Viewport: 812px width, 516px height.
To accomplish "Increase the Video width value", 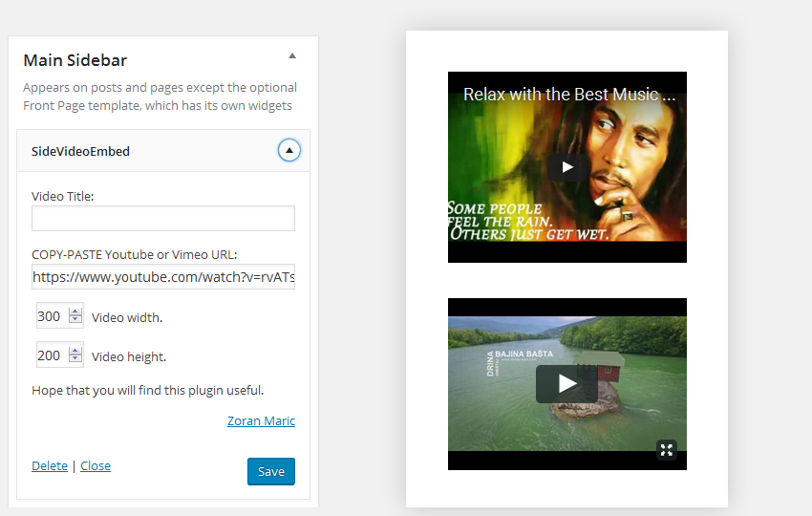I will [75, 311].
